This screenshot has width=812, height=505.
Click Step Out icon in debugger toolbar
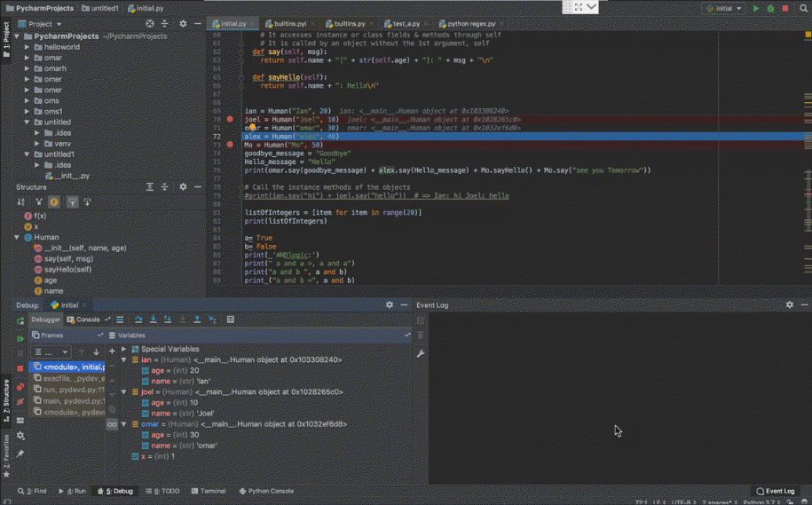pyautogui.click(x=197, y=320)
